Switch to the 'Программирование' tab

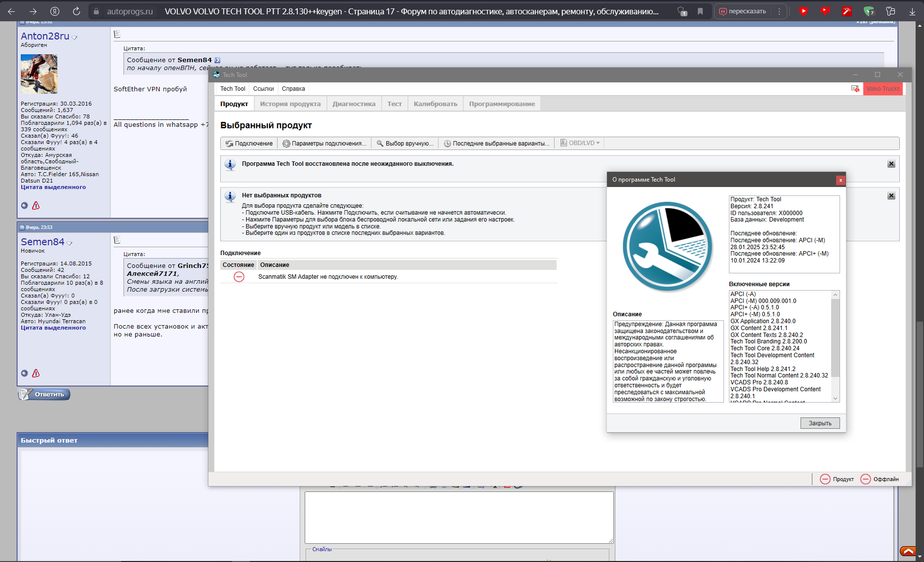[502, 104]
